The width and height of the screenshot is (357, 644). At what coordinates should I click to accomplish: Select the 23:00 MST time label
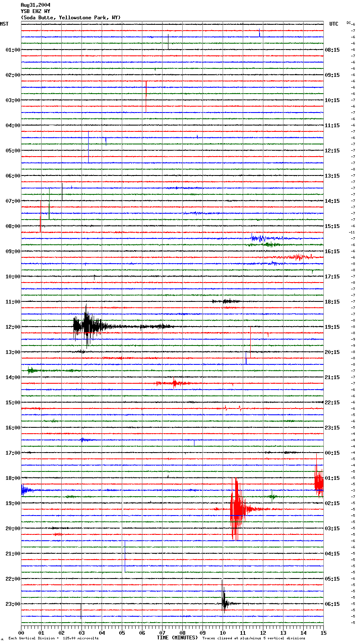(x=13, y=604)
